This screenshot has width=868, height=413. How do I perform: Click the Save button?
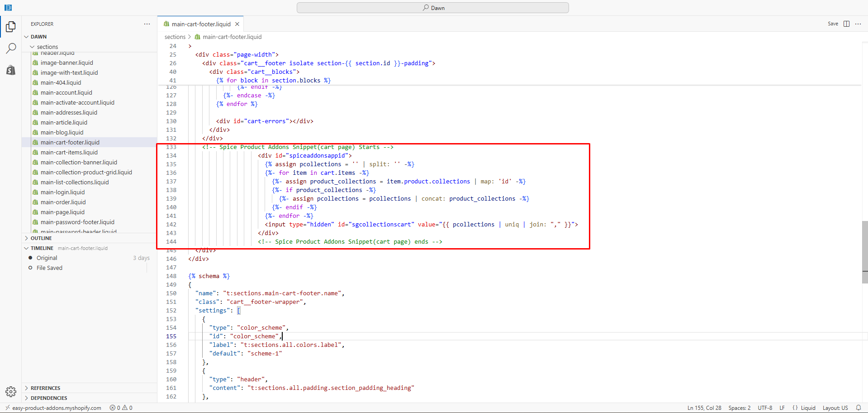coord(833,24)
